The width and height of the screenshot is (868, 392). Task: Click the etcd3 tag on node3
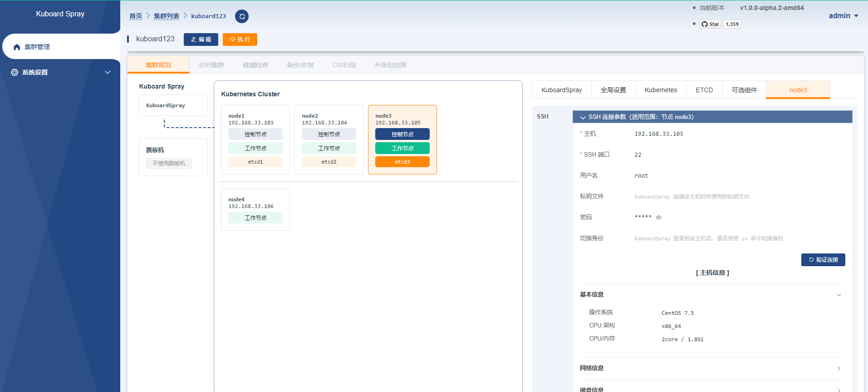(402, 162)
